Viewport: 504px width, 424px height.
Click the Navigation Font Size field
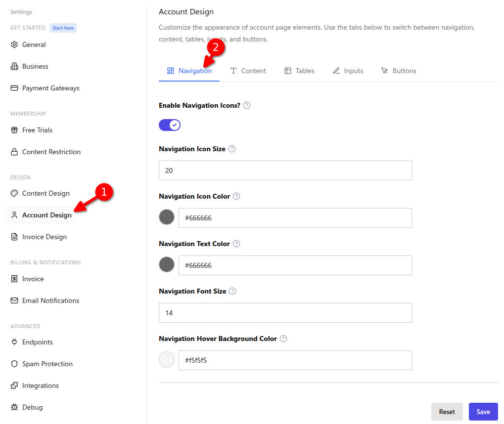[285, 313]
